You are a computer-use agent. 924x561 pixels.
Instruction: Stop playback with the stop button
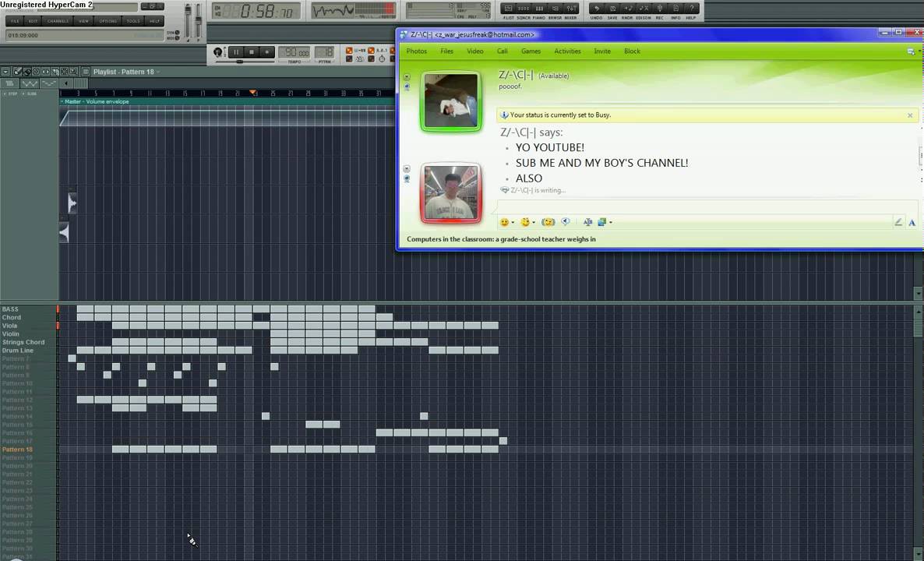click(252, 52)
